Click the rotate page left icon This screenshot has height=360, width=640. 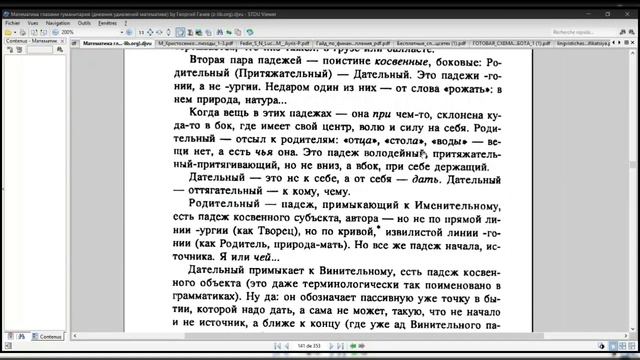click(34, 32)
